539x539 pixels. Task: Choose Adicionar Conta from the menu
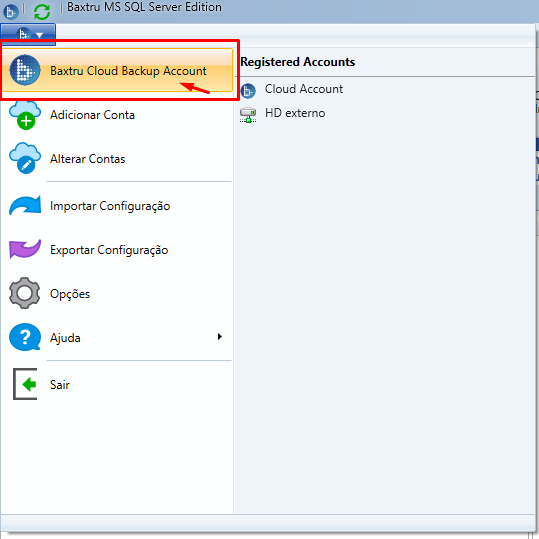pyautogui.click(x=117, y=115)
